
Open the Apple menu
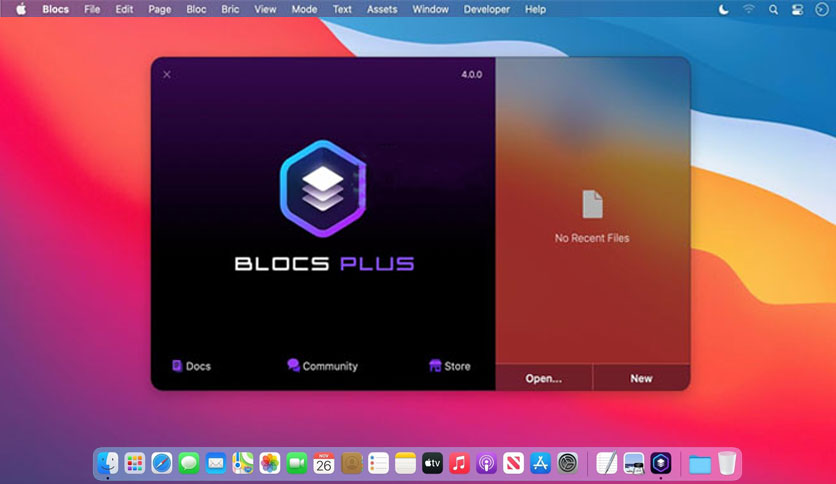(x=21, y=9)
